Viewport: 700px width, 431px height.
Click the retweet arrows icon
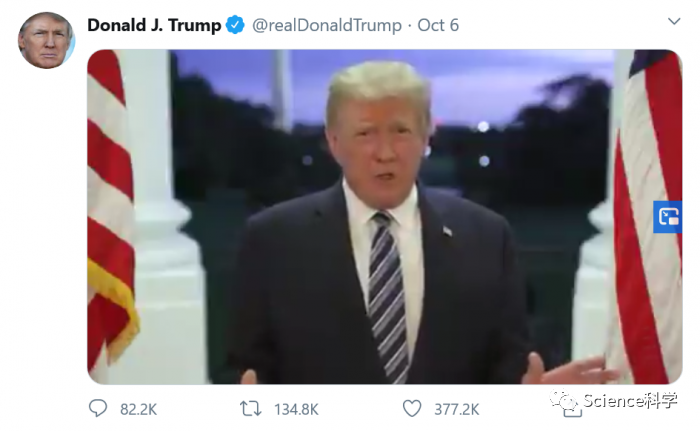(250, 409)
